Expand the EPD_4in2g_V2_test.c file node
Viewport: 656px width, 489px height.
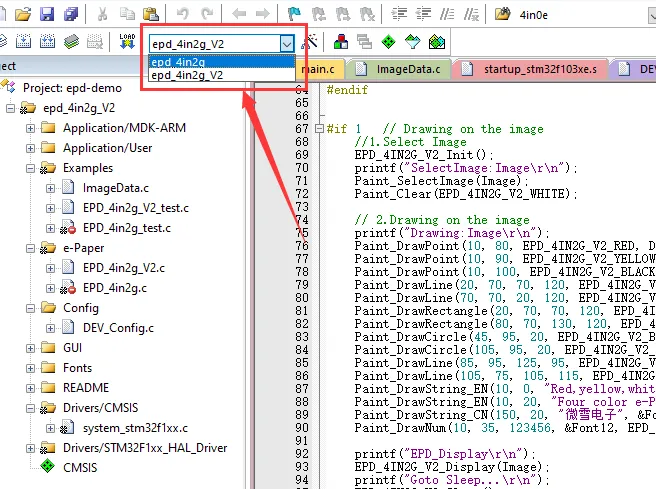[50, 208]
